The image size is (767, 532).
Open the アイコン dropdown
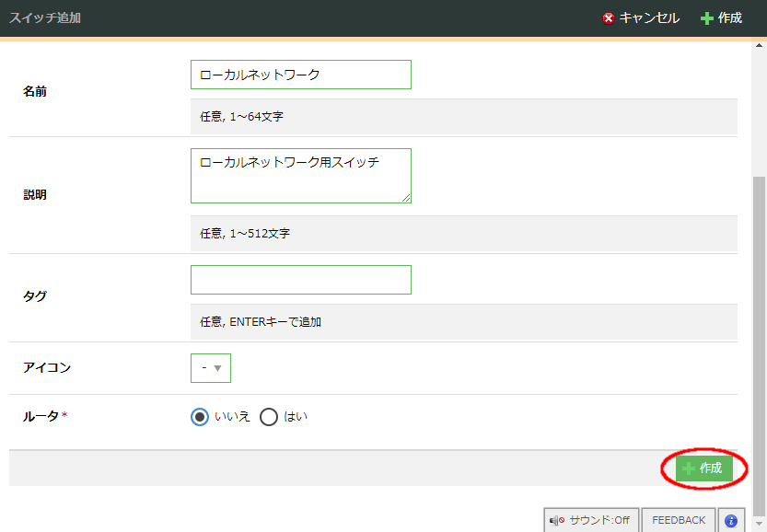210,368
